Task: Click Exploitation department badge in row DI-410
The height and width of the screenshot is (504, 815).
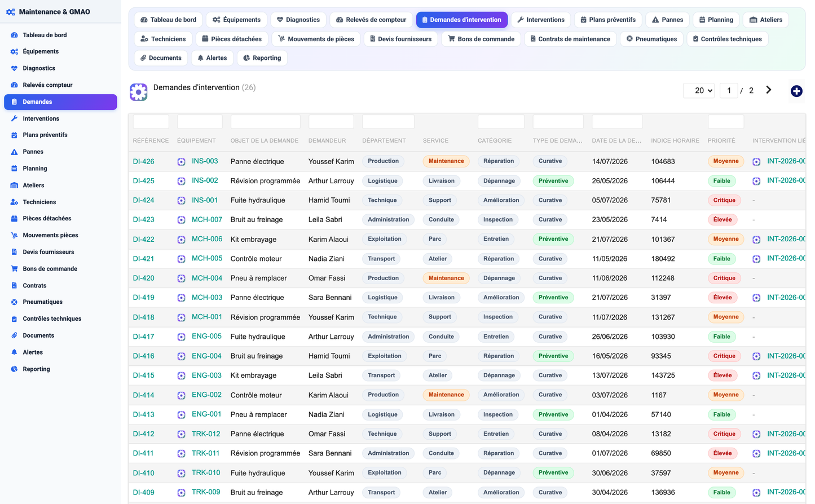Action: point(385,473)
